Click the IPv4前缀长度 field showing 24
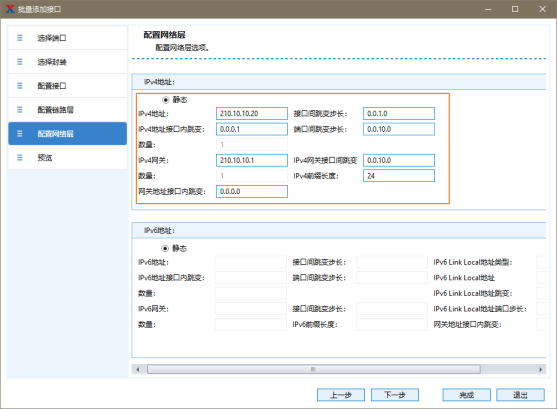This screenshot has height=409, width=557. click(x=399, y=176)
